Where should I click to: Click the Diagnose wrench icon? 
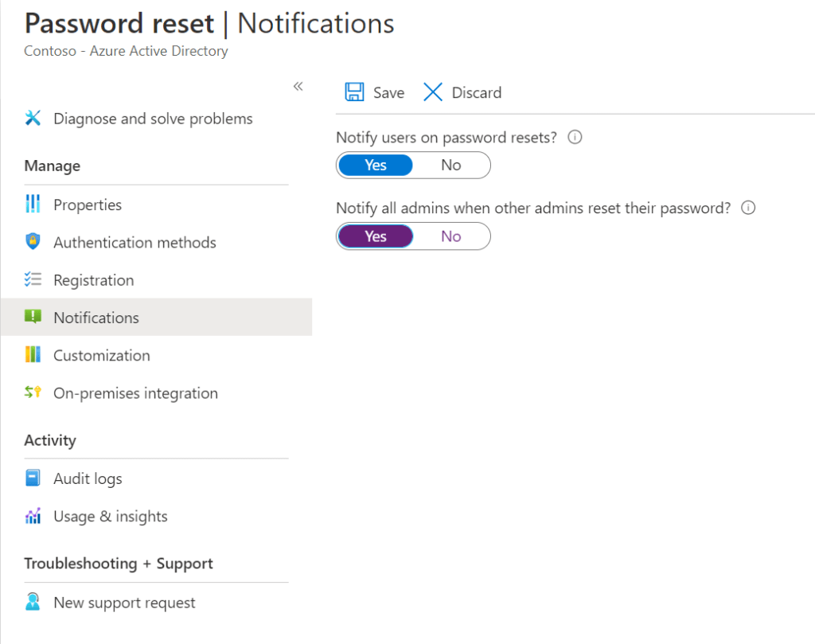(33, 119)
